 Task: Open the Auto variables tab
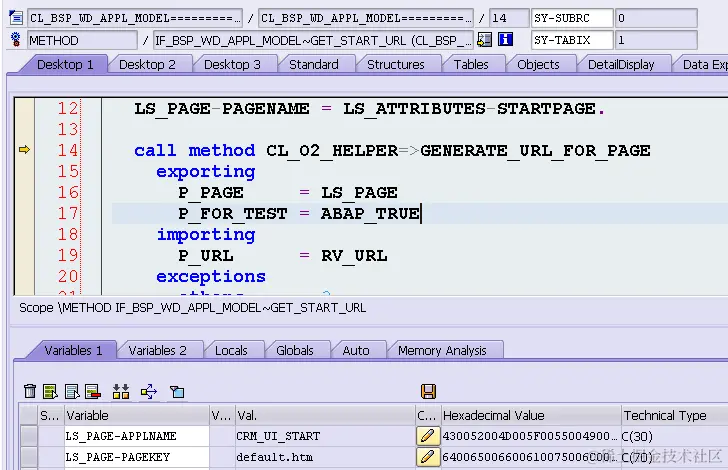356,351
